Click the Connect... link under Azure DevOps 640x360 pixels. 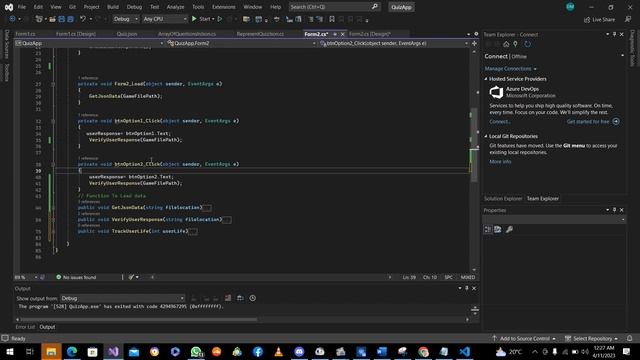[500, 122]
